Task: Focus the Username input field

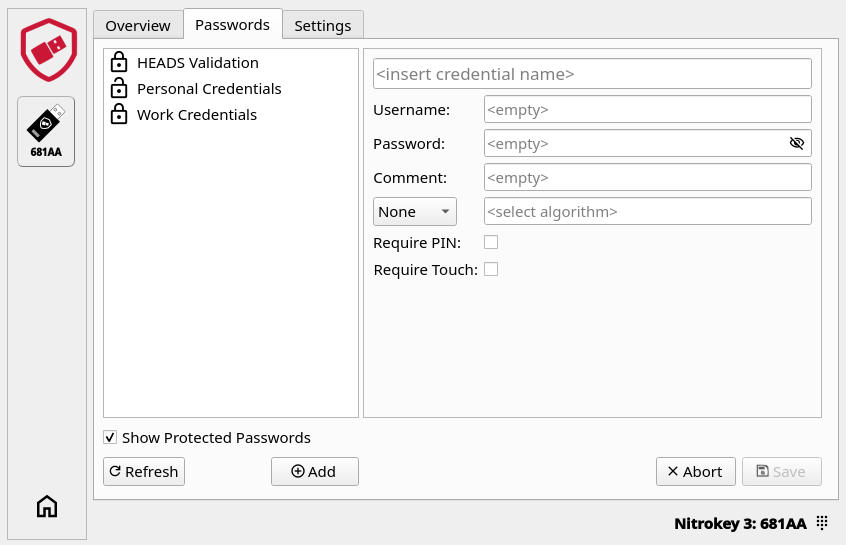Action: 646,109
